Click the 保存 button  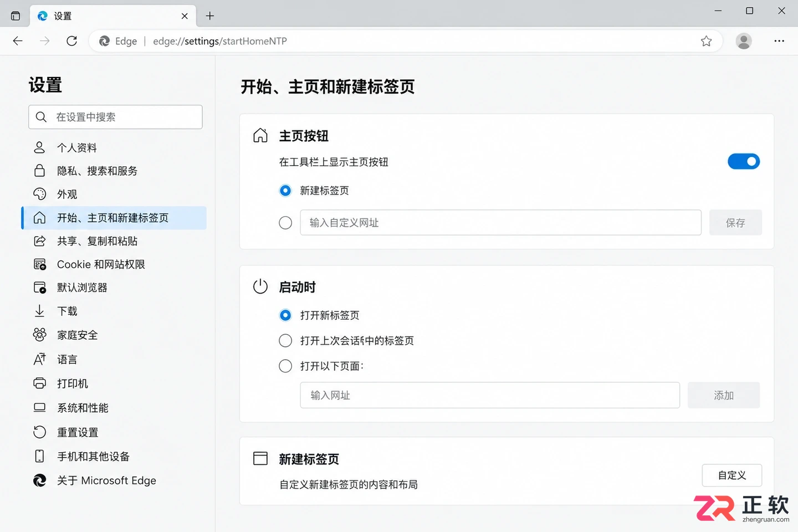point(735,223)
